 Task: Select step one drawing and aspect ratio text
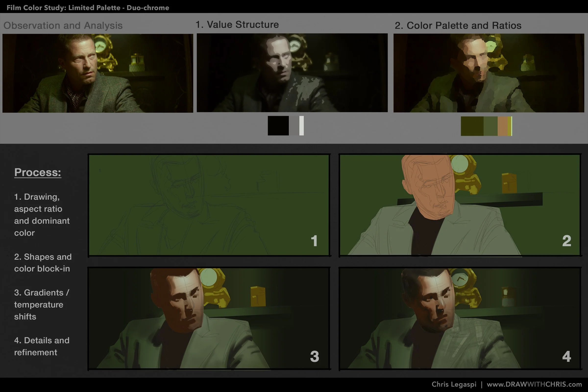click(x=42, y=215)
